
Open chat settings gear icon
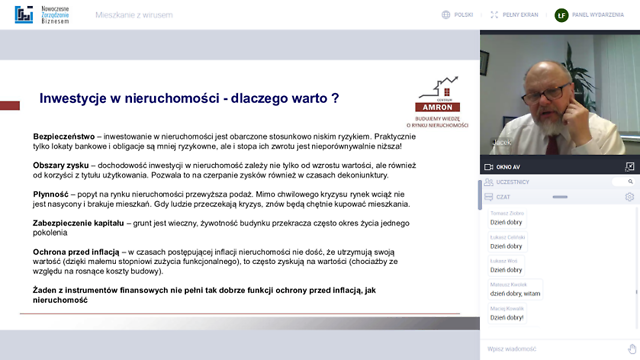(629, 197)
